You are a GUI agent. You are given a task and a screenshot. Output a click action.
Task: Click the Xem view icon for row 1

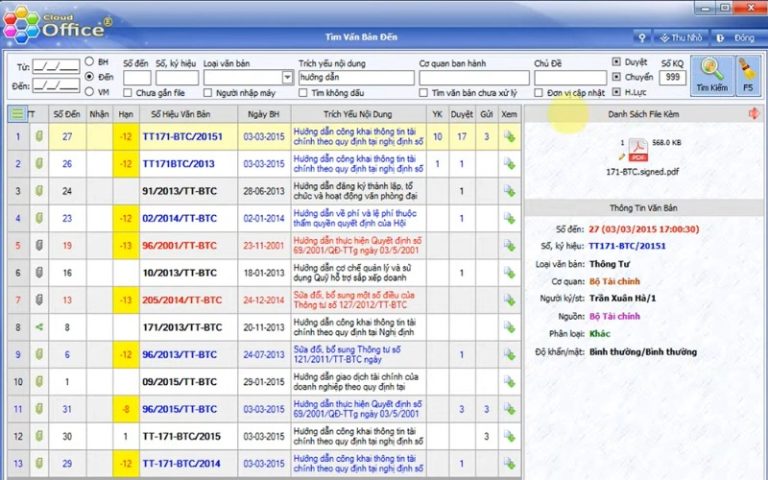[x=509, y=137]
